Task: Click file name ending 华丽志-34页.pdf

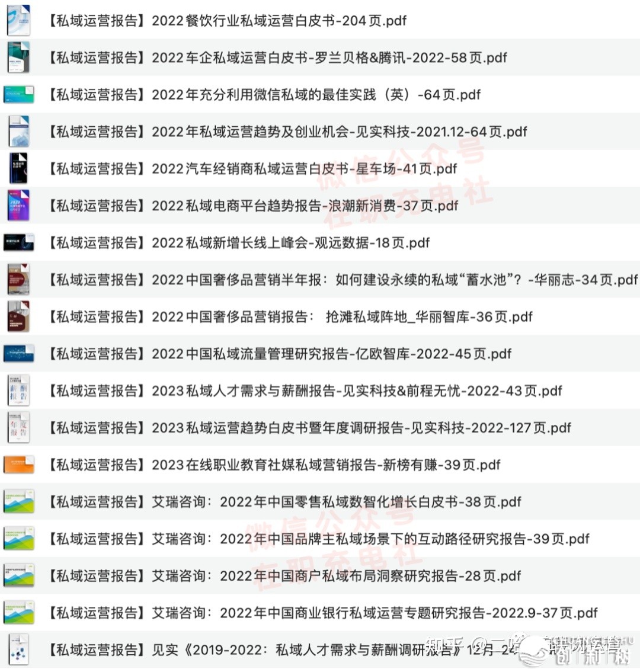Action: pos(343,280)
